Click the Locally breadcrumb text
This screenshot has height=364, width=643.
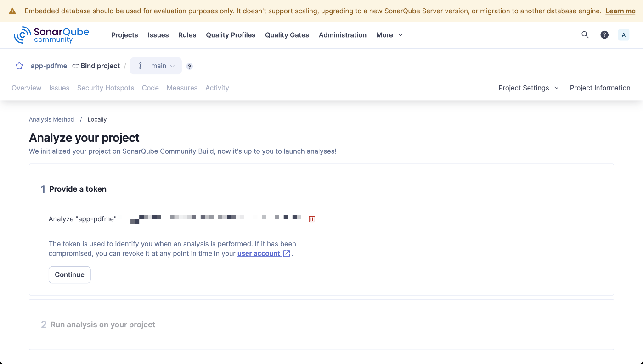[97, 119]
